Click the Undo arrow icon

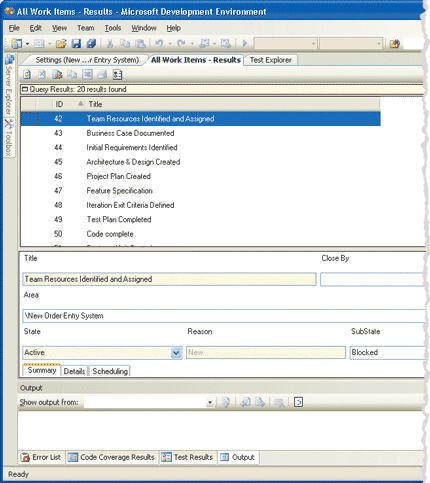pyautogui.click(x=159, y=43)
